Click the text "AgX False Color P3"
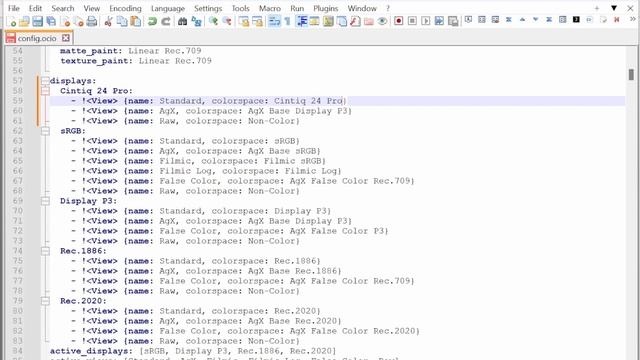The height and width of the screenshot is (360, 640). point(337,231)
